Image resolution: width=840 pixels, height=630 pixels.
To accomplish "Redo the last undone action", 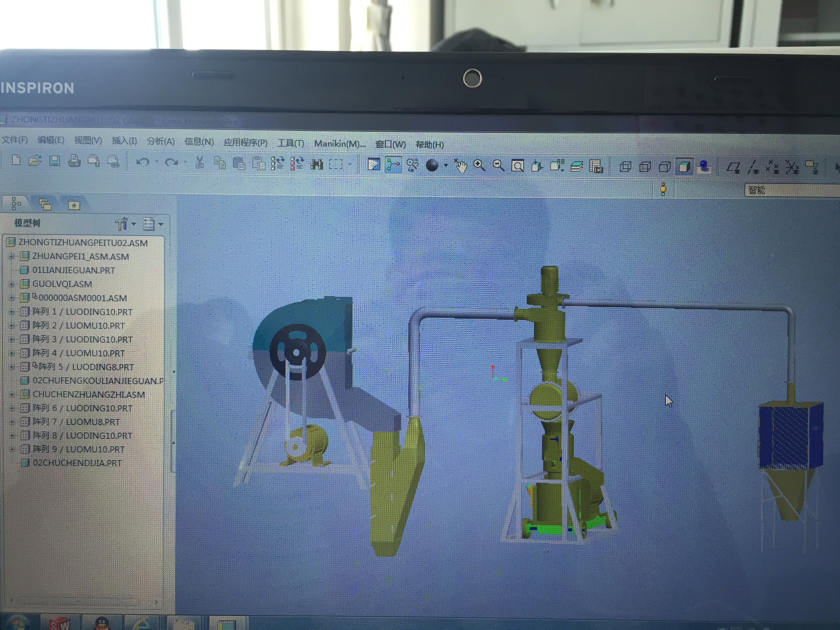I will [x=171, y=163].
